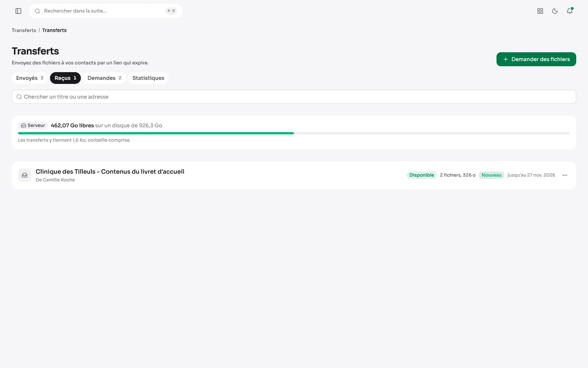Click the Chercher un titre ou une adresse field
588x368 pixels.
click(294, 97)
